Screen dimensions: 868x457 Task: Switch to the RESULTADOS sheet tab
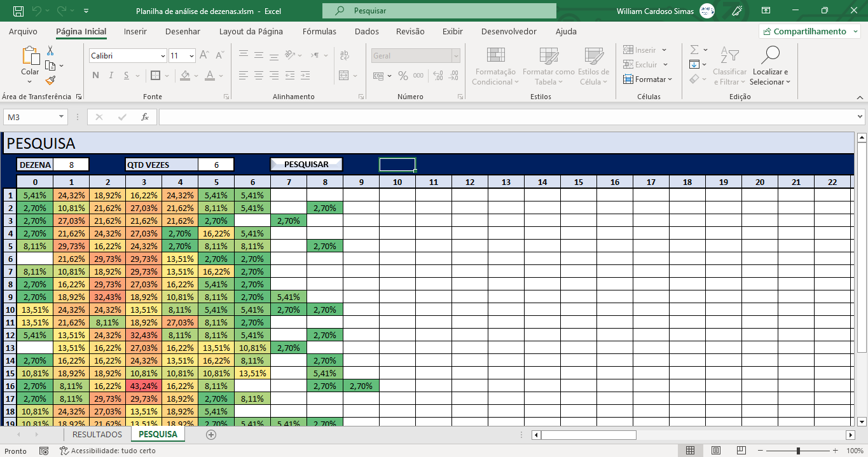tap(97, 435)
